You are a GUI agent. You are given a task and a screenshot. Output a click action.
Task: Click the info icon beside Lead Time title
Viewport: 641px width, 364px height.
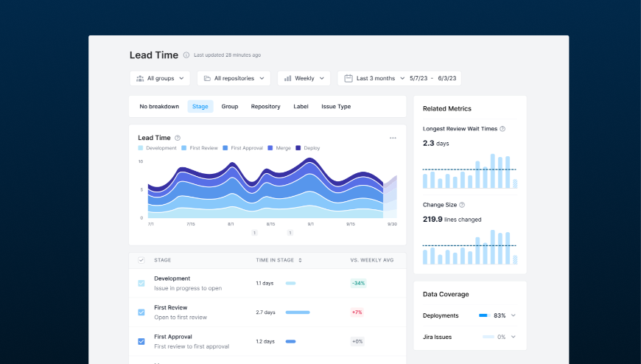186,55
